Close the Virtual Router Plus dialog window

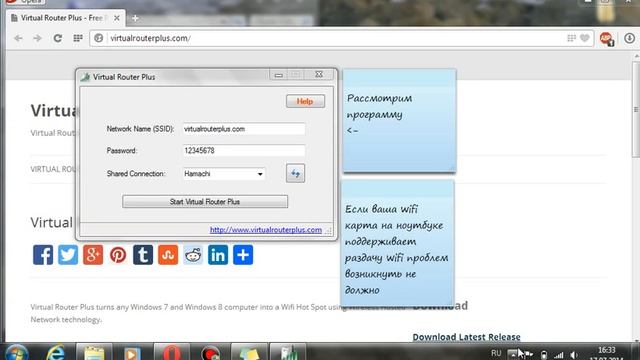click(319, 75)
